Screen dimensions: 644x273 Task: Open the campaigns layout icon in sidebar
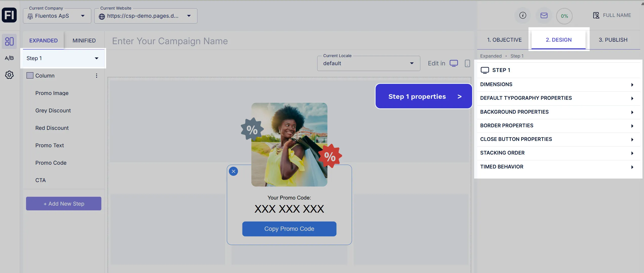9,41
